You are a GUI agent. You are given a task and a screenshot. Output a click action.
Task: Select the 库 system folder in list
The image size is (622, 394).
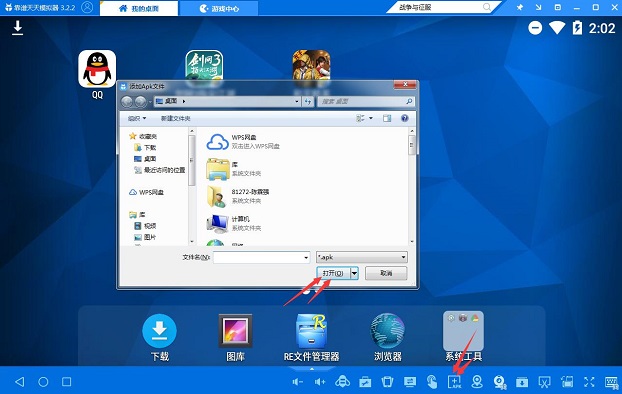(234, 169)
